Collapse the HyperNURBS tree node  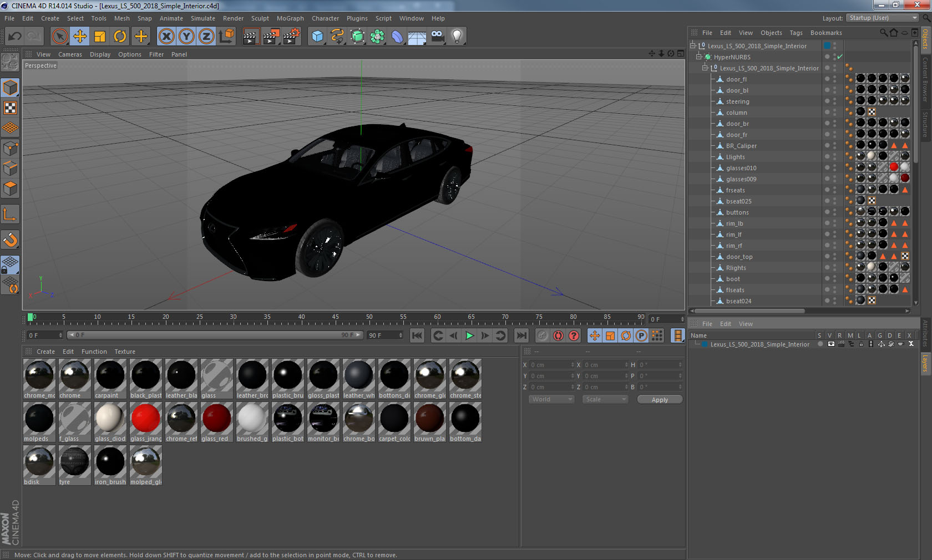[x=699, y=57]
